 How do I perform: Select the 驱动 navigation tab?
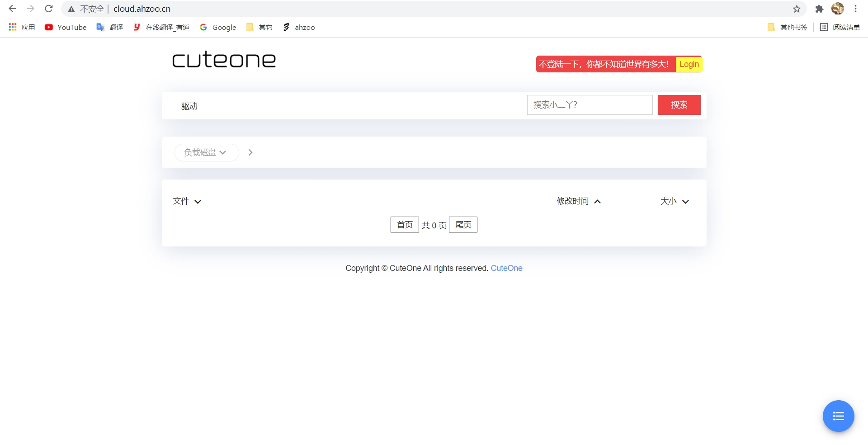(x=189, y=106)
